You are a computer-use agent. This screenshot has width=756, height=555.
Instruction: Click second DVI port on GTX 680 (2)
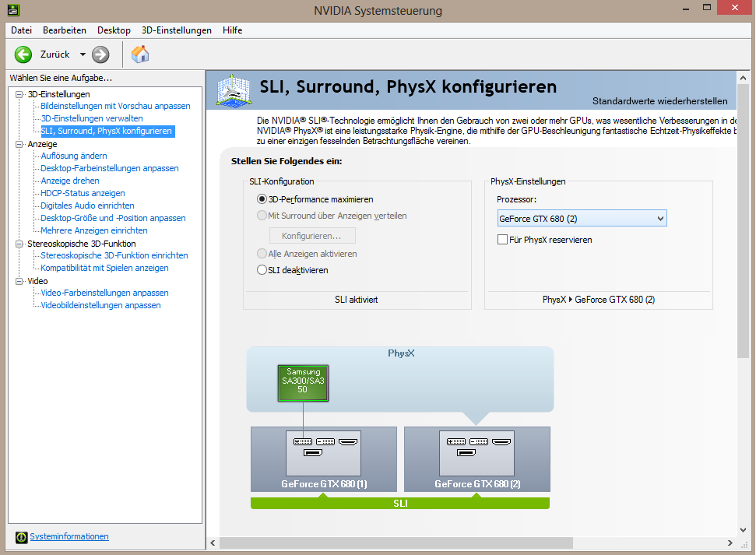(479, 441)
